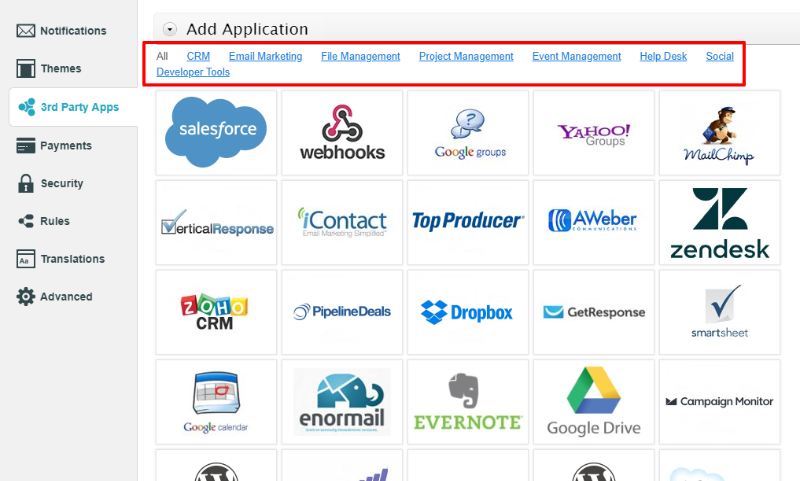The height and width of the screenshot is (481, 800).
Task: Open Payments settings in sidebar
Action: click(x=55, y=145)
